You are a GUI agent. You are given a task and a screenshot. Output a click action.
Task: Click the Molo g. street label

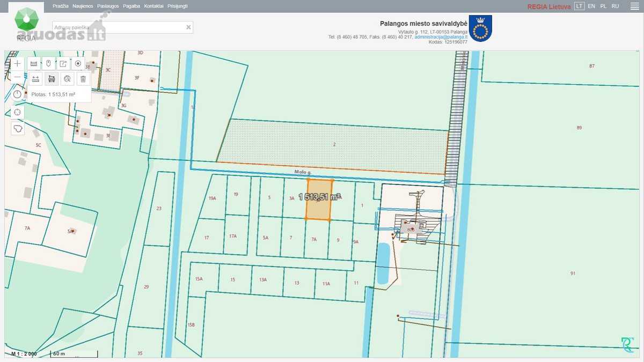(303, 172)
